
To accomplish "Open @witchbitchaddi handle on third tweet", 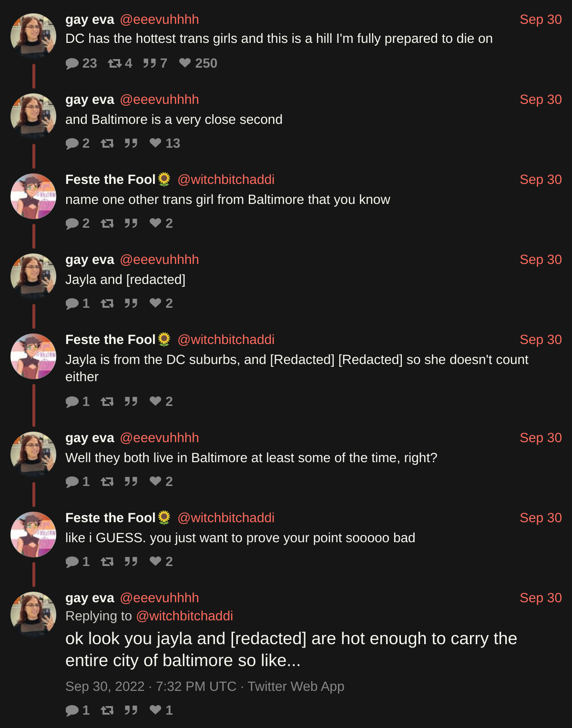I will point(226,180).
